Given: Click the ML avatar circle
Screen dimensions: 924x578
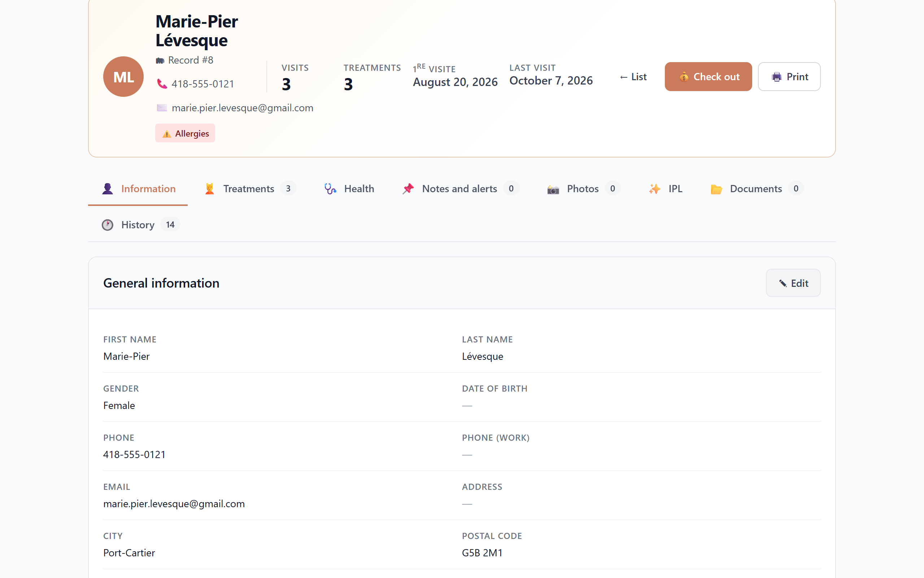Looking at the screenshot, I should pyautogui.click(x=123, y=77).
